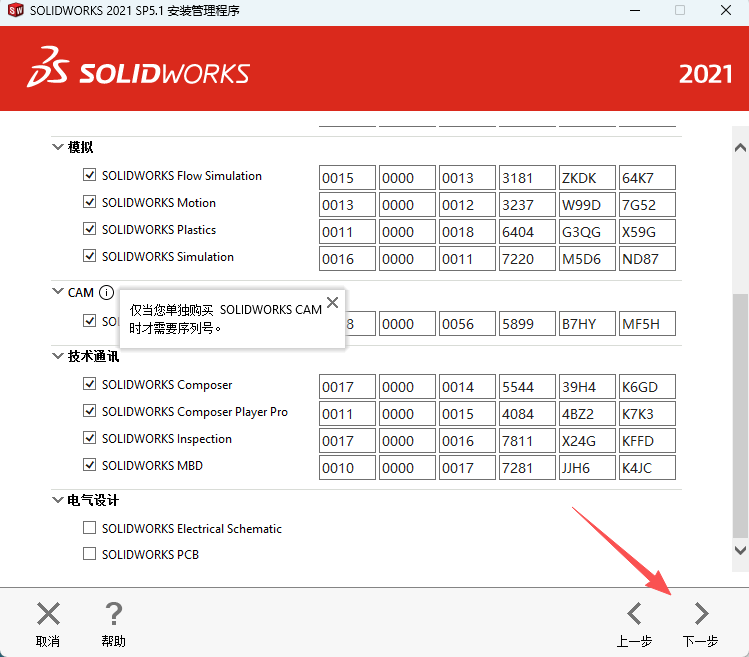Uncheck SOLIDWORKS Motion

click(89, 202)
